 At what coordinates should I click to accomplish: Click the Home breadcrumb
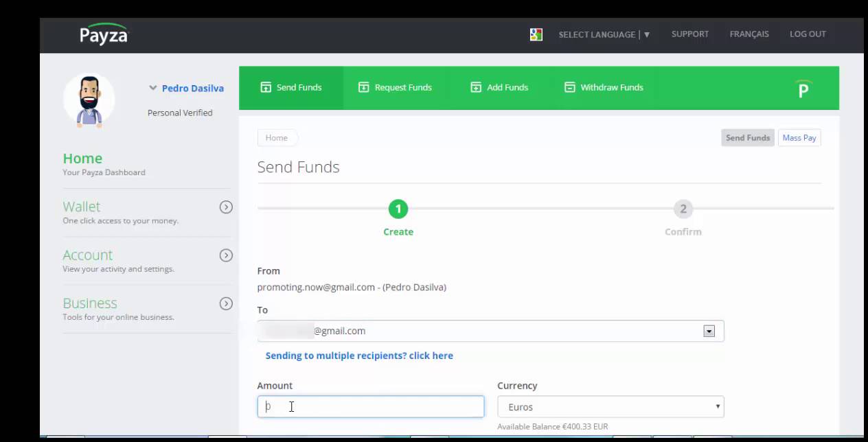pyautogui.click(x=277, y=137)
